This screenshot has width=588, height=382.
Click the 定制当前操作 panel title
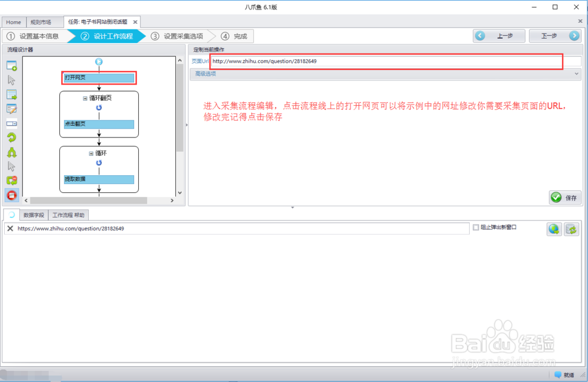pyautogui.click(x=209, y=49)
